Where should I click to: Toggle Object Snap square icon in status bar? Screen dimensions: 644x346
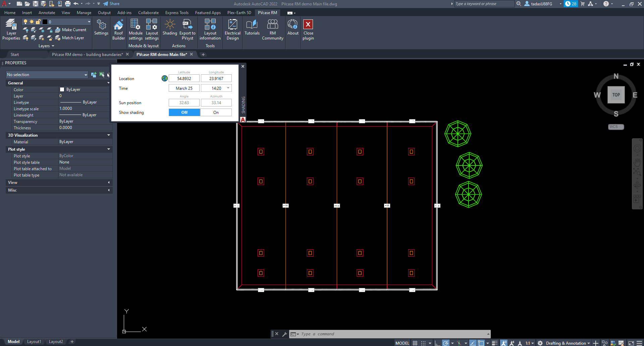pyautogui.click(x=481, y=343)
